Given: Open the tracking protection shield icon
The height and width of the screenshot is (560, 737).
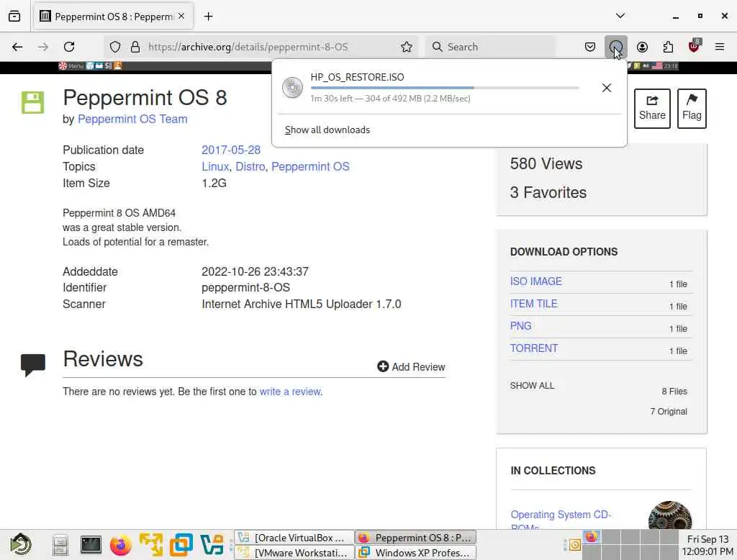Looking at the screenshot, I should [115, 47].
